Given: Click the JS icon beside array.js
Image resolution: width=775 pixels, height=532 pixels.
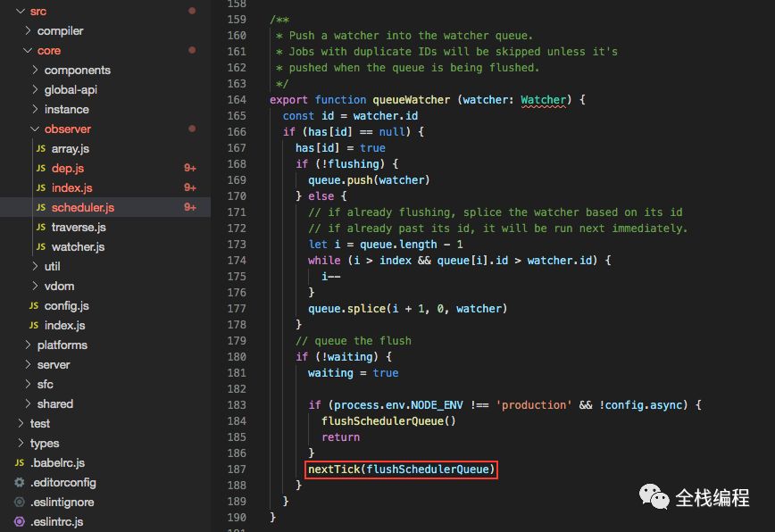Looking at the screenshot, I should (41, 148).
